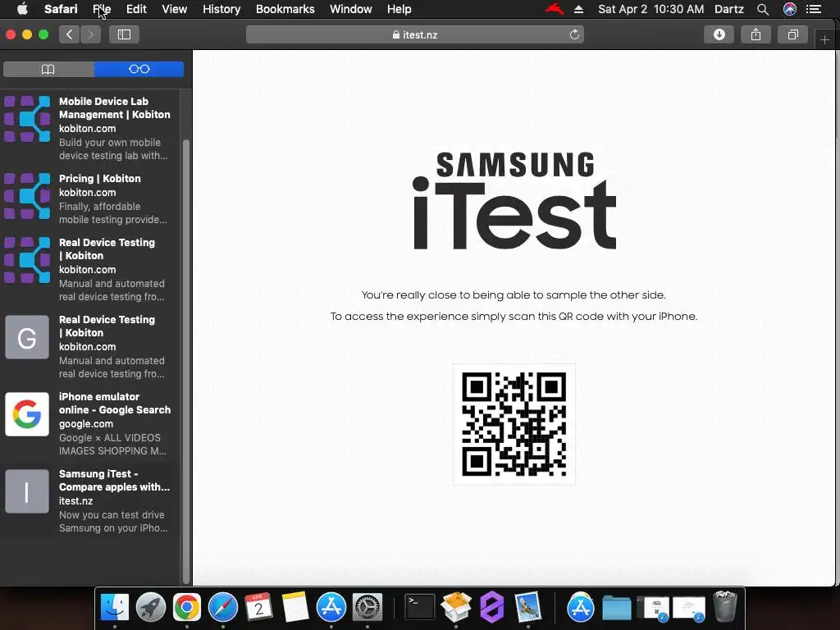Launch Google Chrome from the Dock
Viewport: 840px width, 630px height.
coord(186,607)
